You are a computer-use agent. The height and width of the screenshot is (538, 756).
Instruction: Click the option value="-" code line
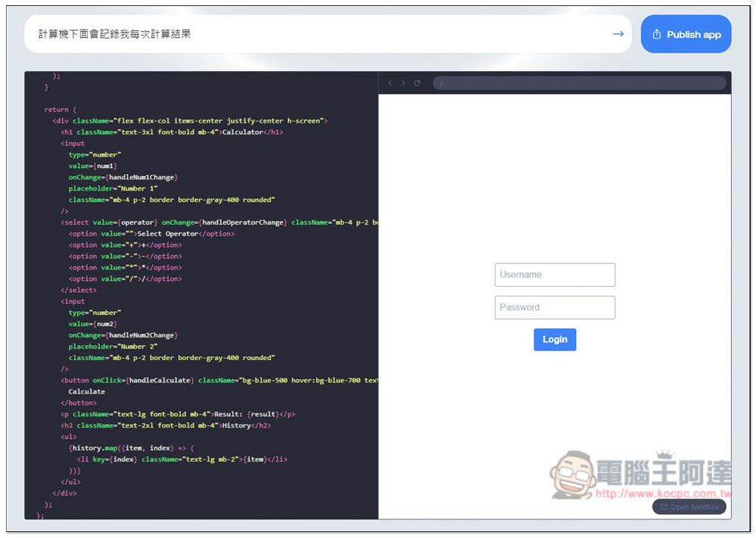[x=125, y=257]
